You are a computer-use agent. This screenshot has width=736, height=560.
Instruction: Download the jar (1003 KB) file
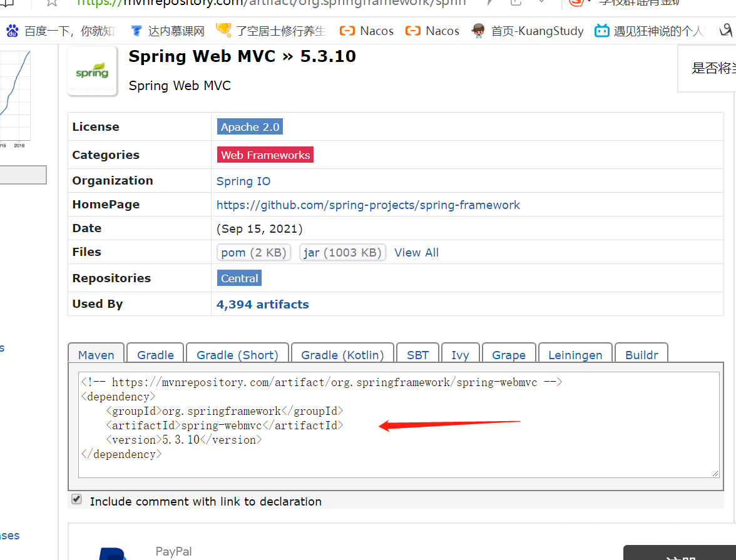[x=343, y=253]
